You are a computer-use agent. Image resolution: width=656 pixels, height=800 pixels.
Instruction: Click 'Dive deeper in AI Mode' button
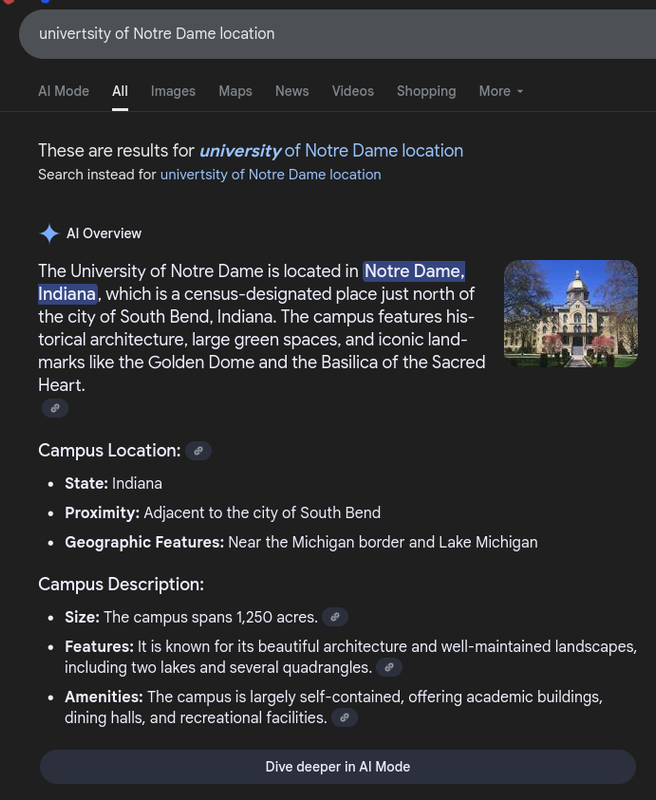point(338,767)
